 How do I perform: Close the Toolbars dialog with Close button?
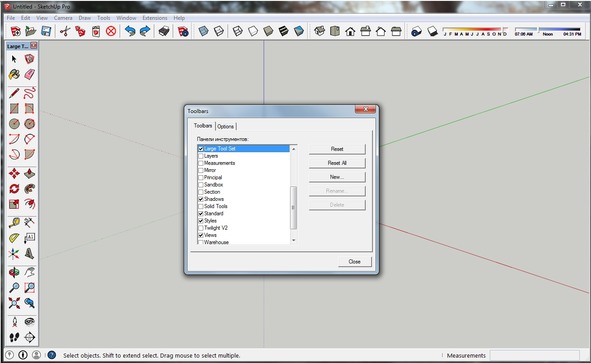coord(354,262)
